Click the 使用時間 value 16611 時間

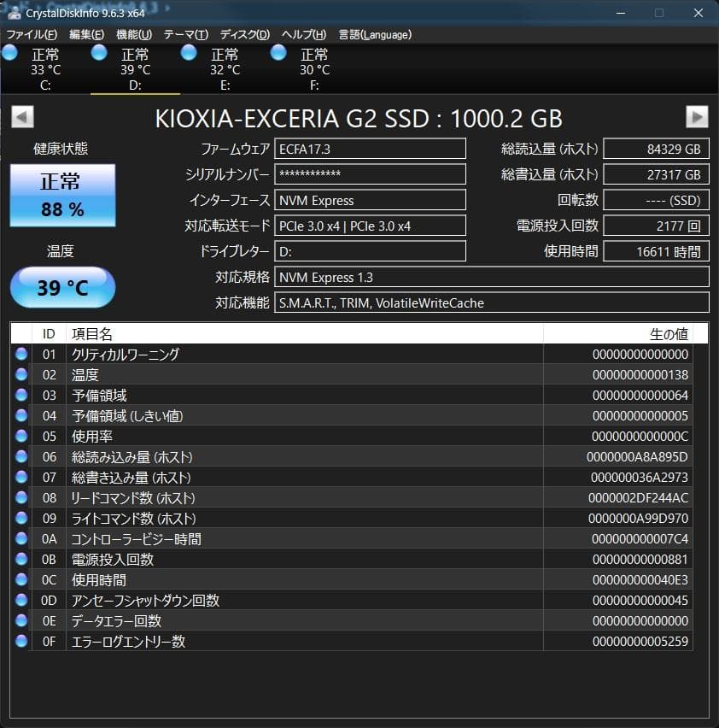pos(656,252)
